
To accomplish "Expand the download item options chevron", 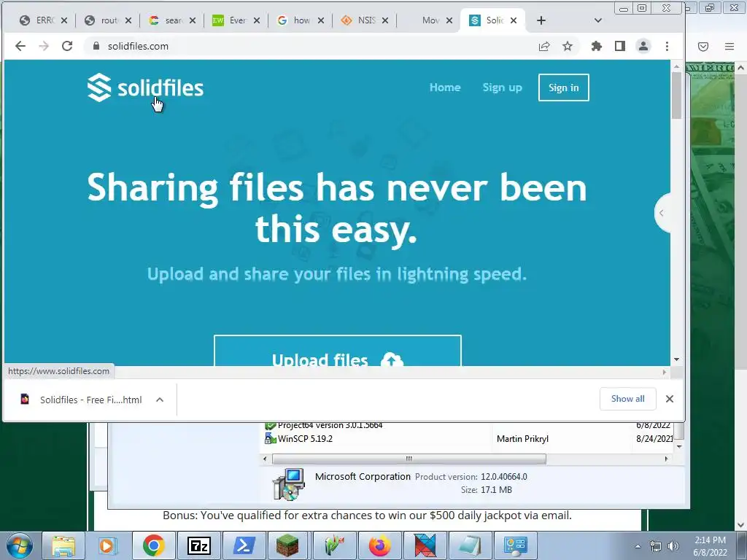I will [160, 400].
